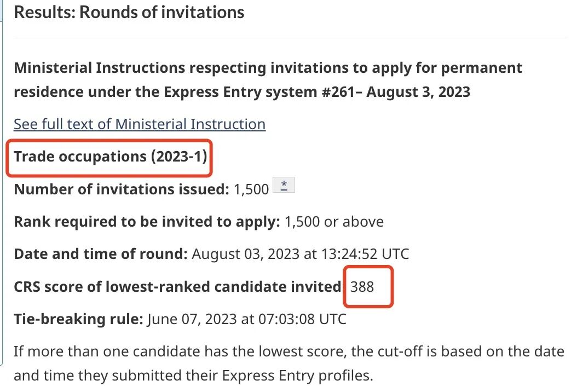The image size is (577, 392).
Task: Select the 1,500 or above rank value
Action: point(334,222)
